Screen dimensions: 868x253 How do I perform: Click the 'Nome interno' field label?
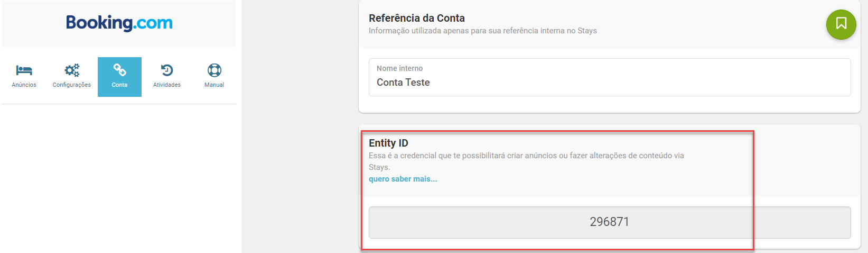click(399, 68)
